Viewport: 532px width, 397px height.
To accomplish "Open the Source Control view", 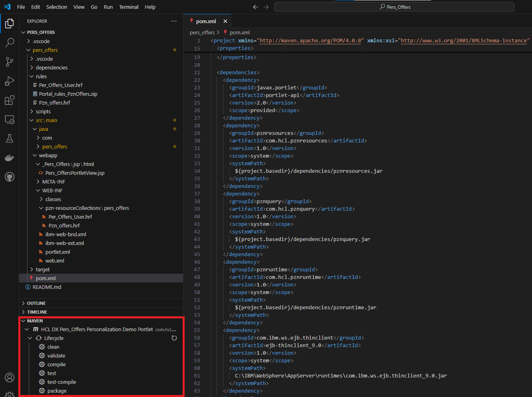I will click(10, 61).
